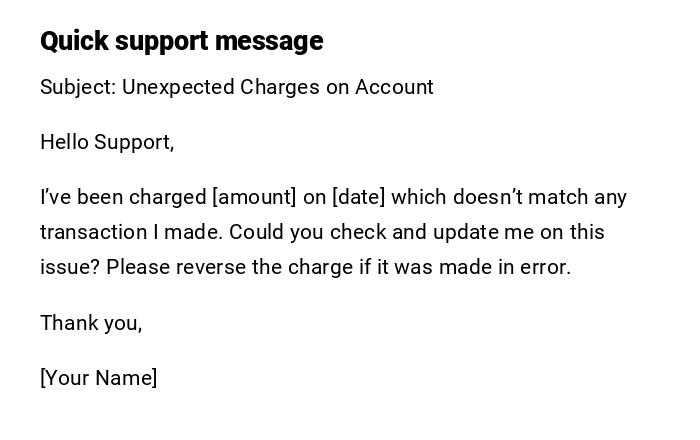Click the word "issue?" in the body
700x440 pixels.
[x=69, y=267]
